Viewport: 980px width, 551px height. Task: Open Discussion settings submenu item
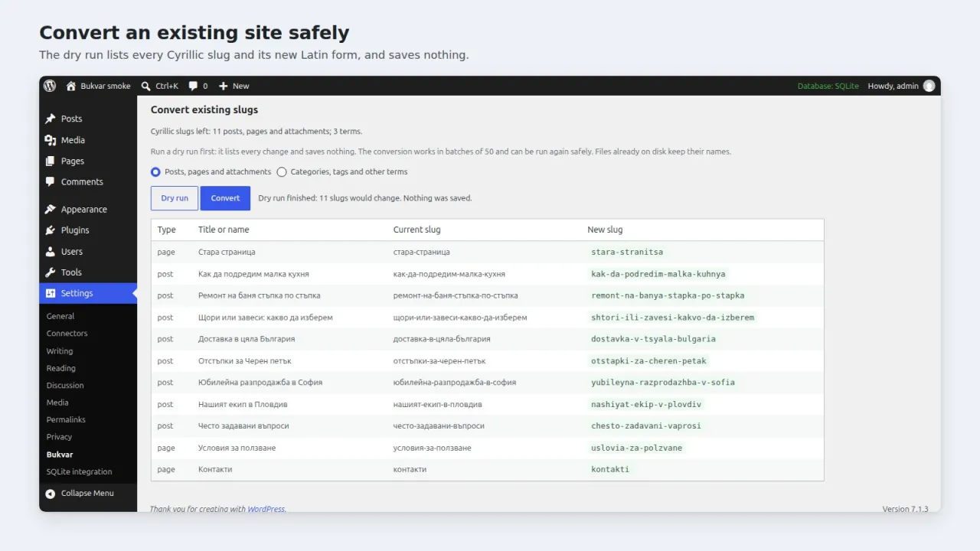(65, 385)
